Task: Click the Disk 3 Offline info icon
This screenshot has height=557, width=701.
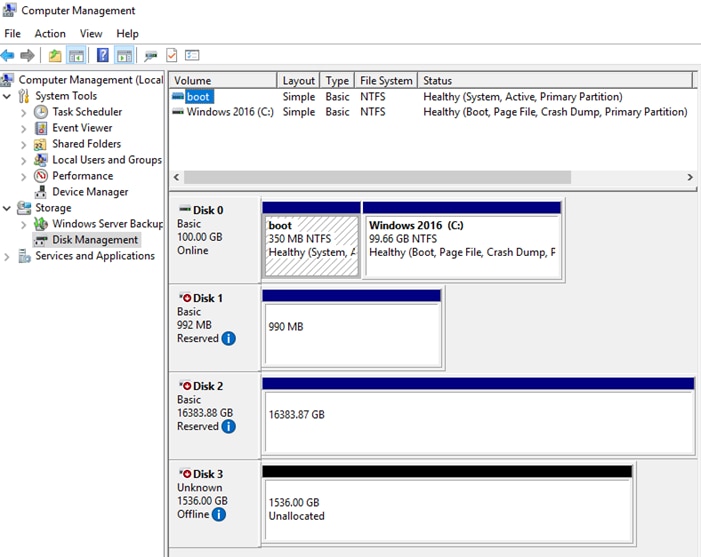Action: tap(219, 515)
